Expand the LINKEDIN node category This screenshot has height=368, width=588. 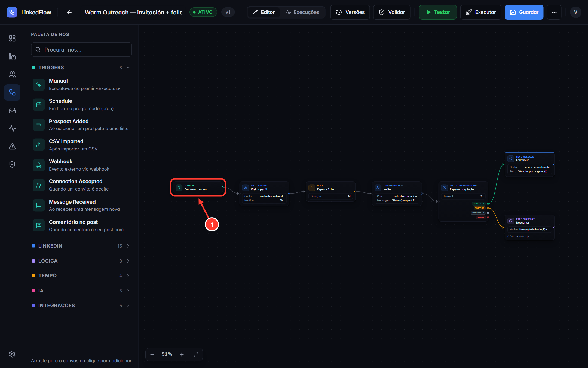click(x=81, y=246)
